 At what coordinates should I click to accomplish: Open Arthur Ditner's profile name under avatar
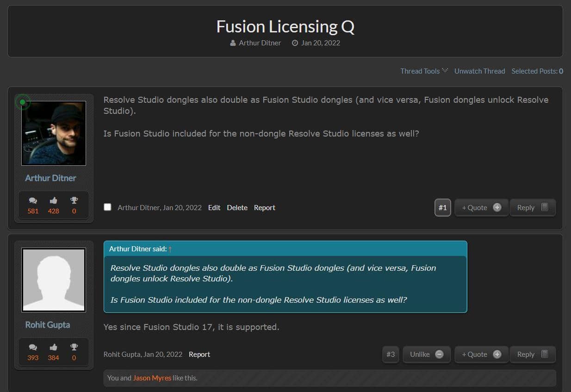tap(50, 178)
